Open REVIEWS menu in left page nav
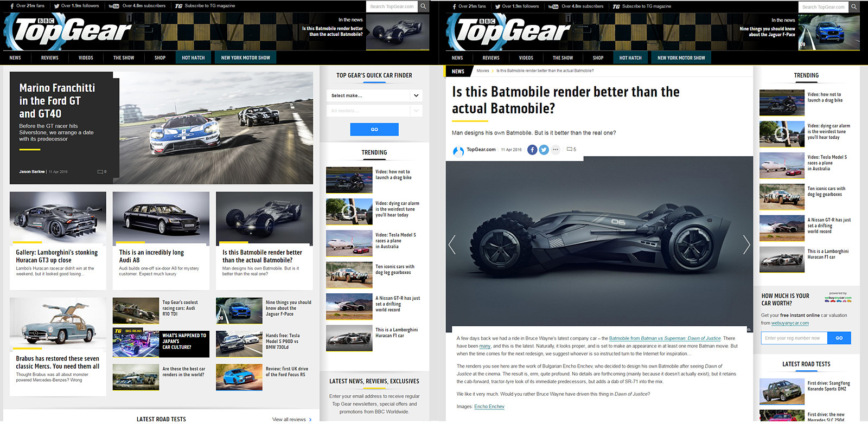Image resolution: width=868 pixels, height=424 pixels. (x=50, y=57)
